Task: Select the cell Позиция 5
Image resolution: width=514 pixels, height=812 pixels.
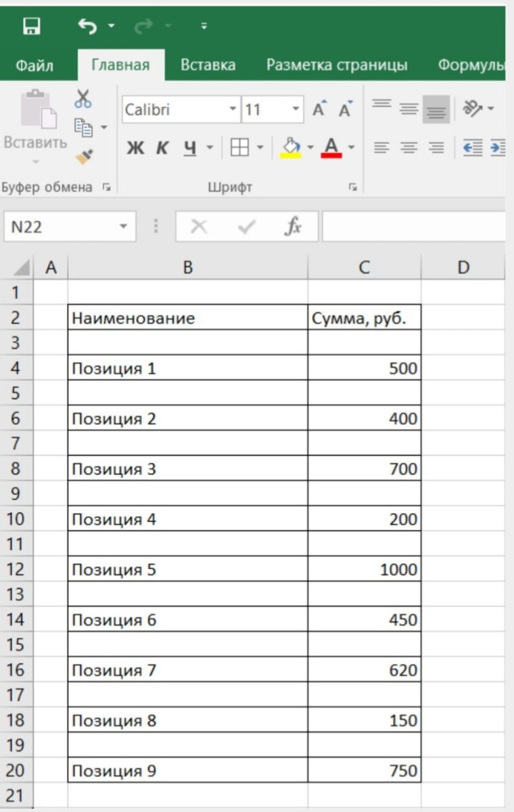Action: (x=188, y=570)
